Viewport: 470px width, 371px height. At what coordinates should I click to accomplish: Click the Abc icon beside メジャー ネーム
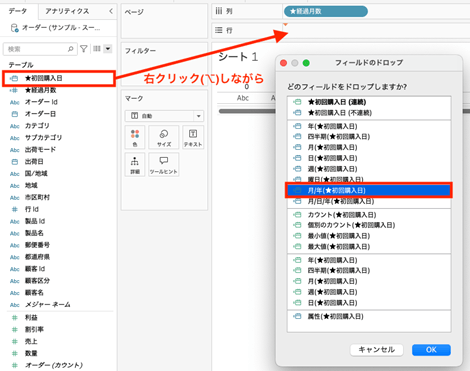pos(15,305)
